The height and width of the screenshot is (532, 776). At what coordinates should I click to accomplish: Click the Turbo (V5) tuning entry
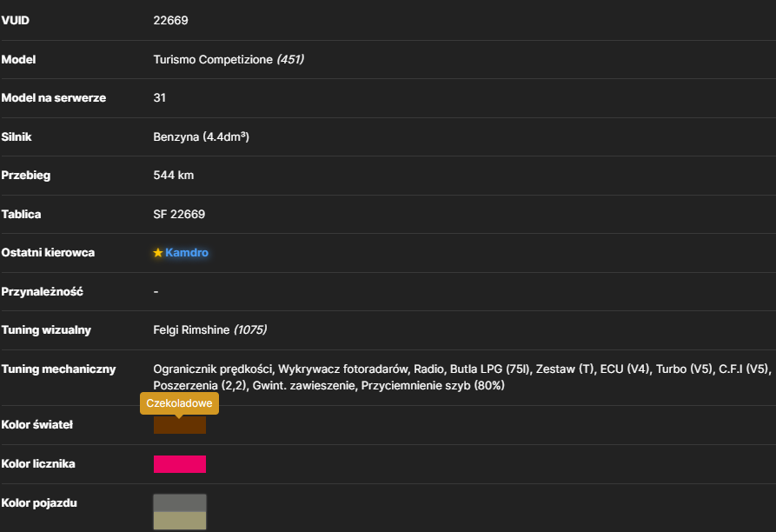point(685,369)
